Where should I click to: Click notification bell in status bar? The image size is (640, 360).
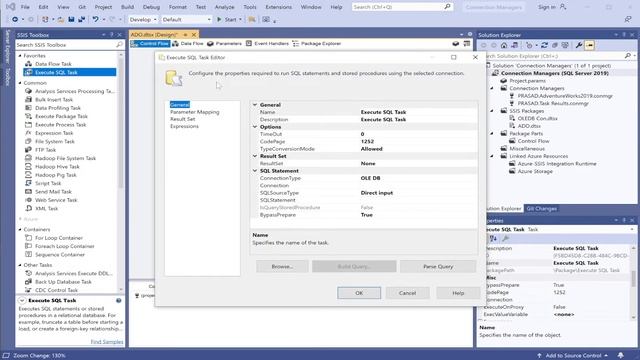[620, 355]
